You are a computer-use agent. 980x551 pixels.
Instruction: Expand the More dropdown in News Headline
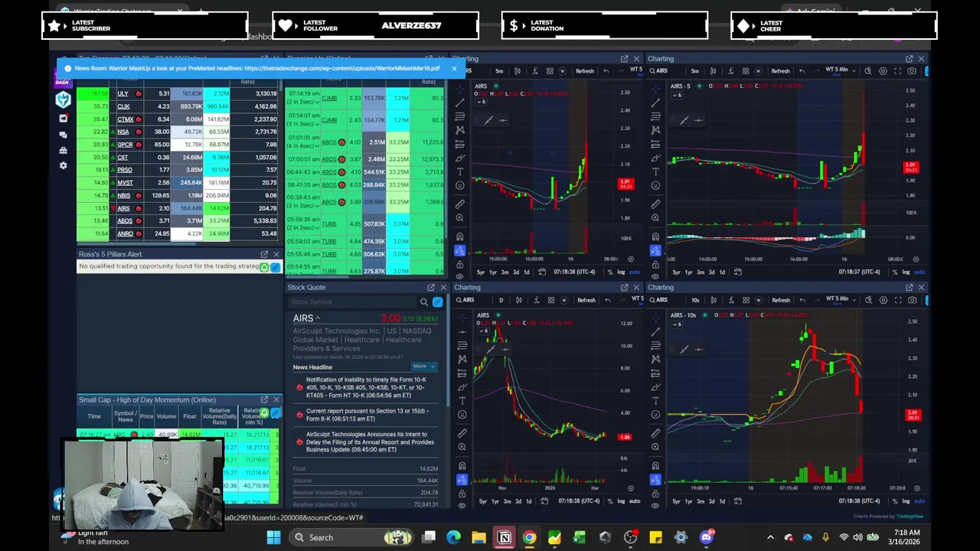click(423, 367)
